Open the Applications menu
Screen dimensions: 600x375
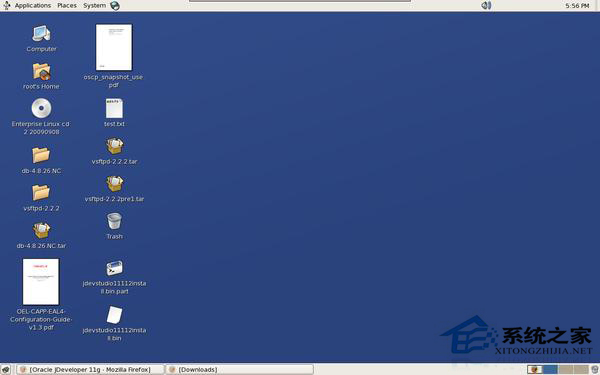coord(33,5)
